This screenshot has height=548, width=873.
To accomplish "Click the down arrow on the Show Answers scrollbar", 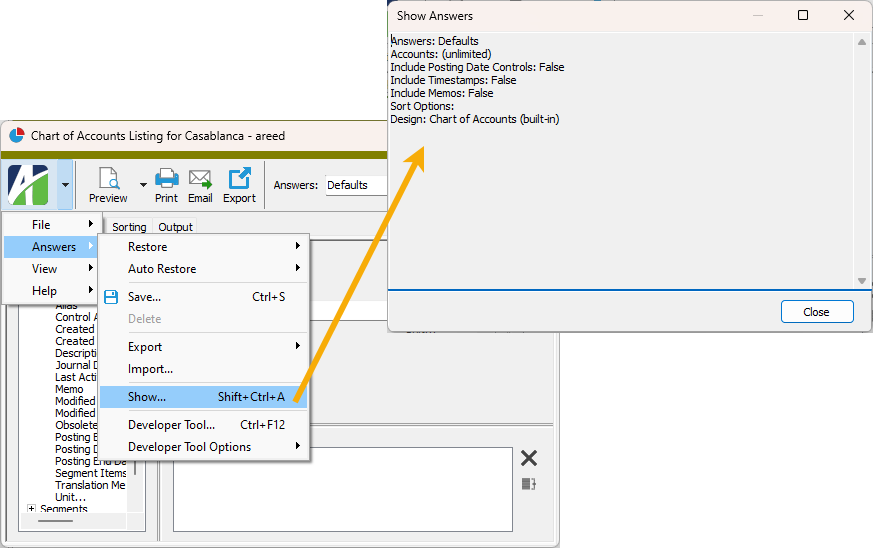I will point(861,281).
